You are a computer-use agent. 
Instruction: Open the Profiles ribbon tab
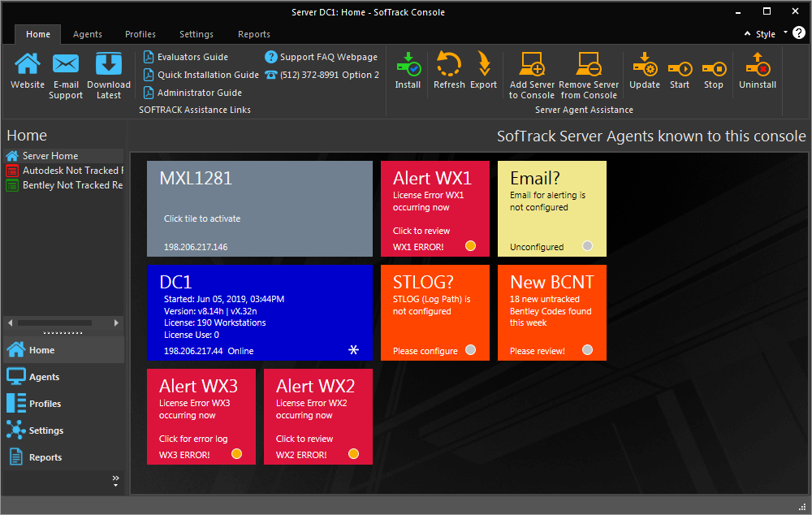[x=140, y=34]
